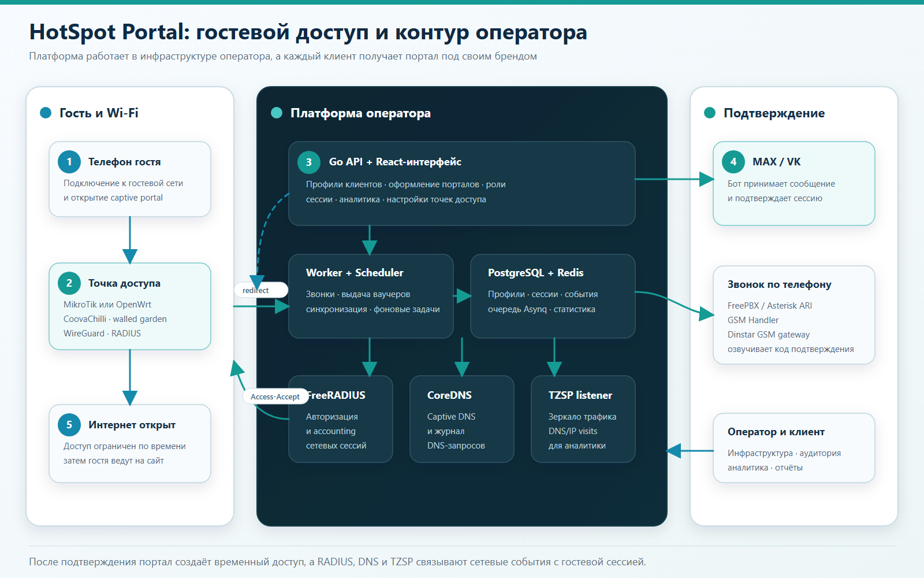Screen dimensions: 924x578
Task: Click the text Доступ ограничен по времени
Action: point(124,446)
